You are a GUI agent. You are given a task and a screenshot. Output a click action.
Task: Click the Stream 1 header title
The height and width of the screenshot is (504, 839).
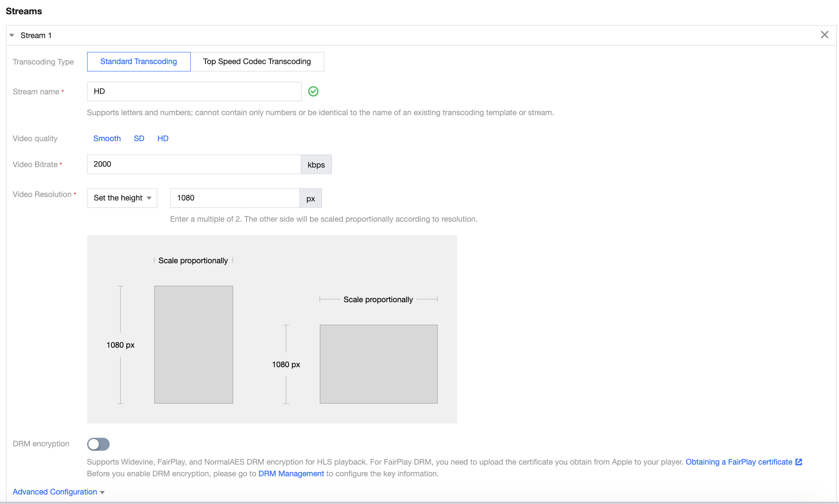tap(36, 36)
